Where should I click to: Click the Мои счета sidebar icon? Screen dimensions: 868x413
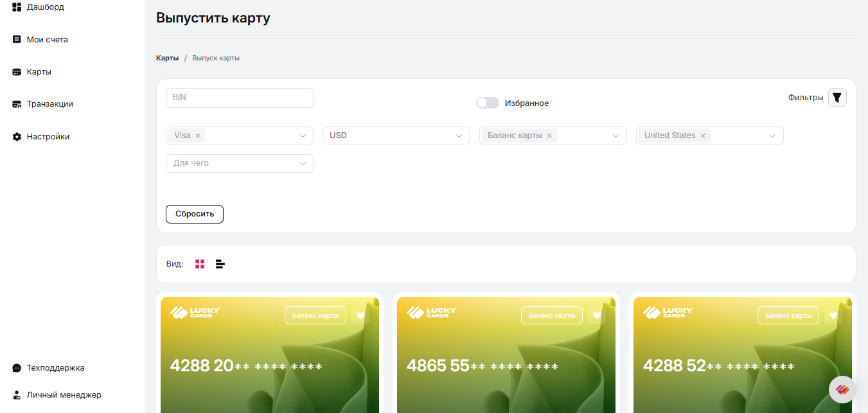click(17, 39)
